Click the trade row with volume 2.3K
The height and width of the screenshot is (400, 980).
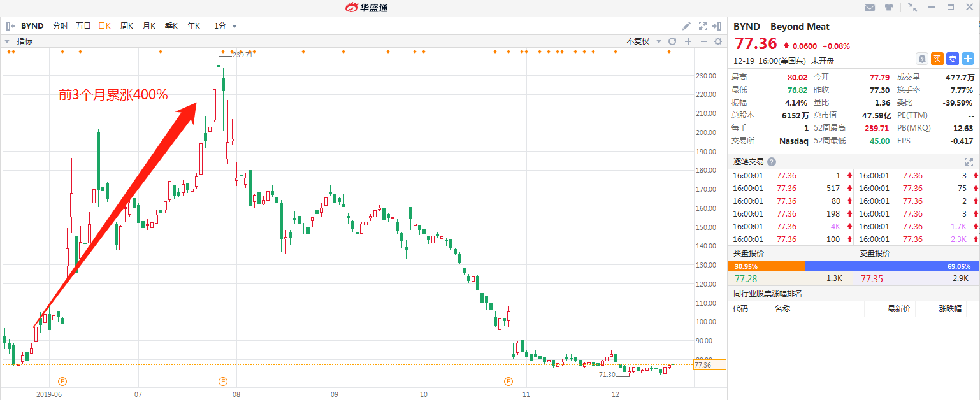coord(916,239)
